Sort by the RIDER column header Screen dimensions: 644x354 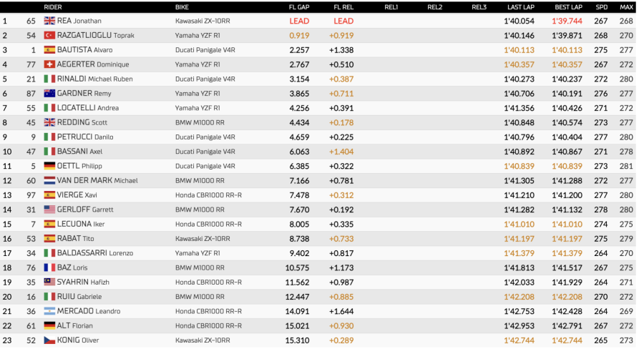(53, 6)
